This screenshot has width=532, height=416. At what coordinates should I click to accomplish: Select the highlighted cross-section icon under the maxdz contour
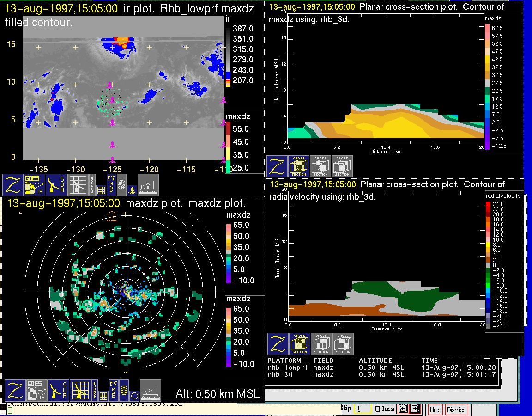pyautogui.click(x=299, y=166)
